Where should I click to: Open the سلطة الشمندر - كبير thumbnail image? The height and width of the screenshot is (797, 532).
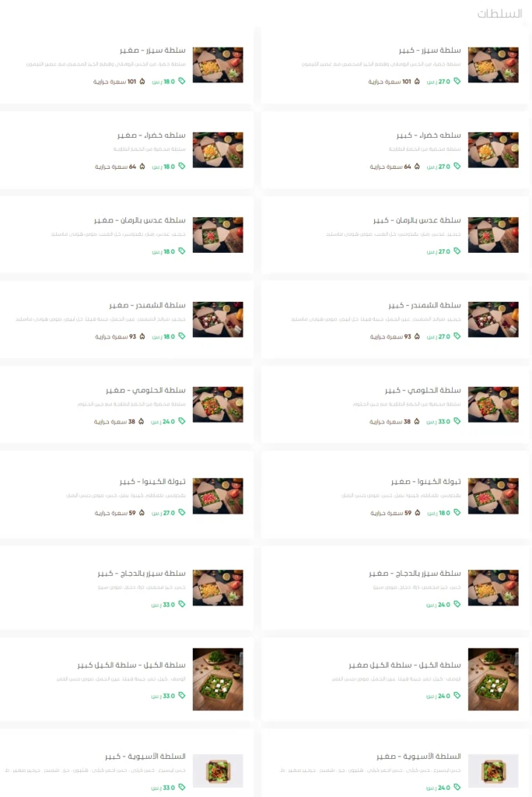[493, 320]
